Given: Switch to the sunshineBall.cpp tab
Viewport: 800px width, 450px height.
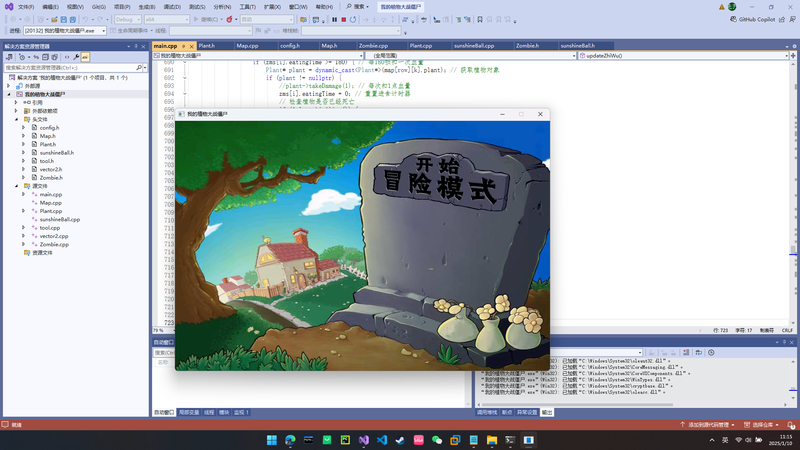Looking at the screenshot, I should [474, 46].
